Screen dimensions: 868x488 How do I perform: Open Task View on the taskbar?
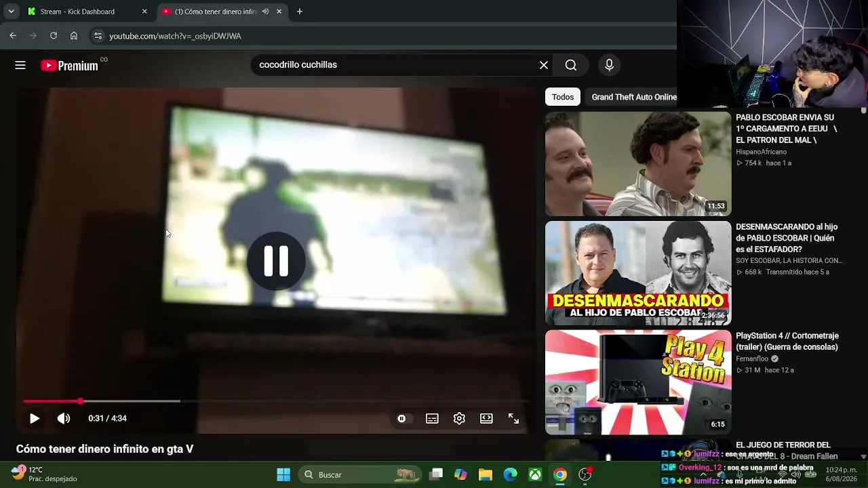coord(436,474)
